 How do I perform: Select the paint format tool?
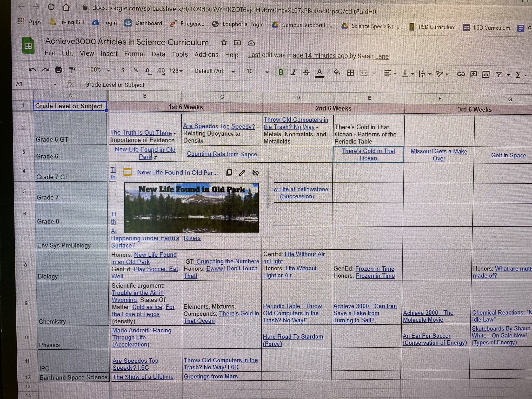coord(71,70)
